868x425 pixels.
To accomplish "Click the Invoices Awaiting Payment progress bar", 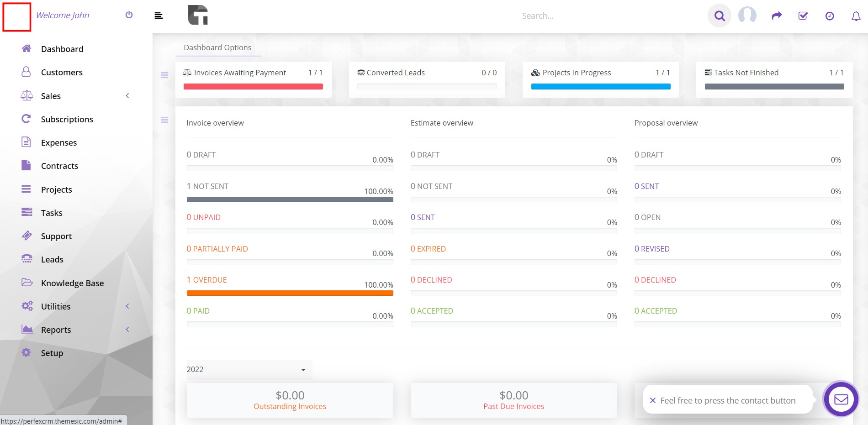I will [x=253, y=87].
